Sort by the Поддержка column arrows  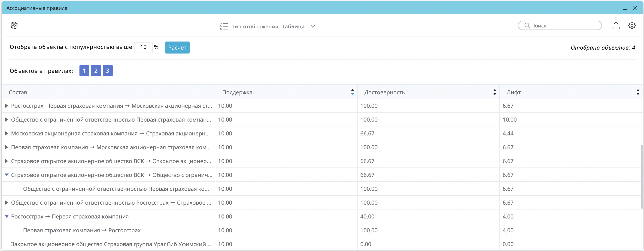pos(352,92)
